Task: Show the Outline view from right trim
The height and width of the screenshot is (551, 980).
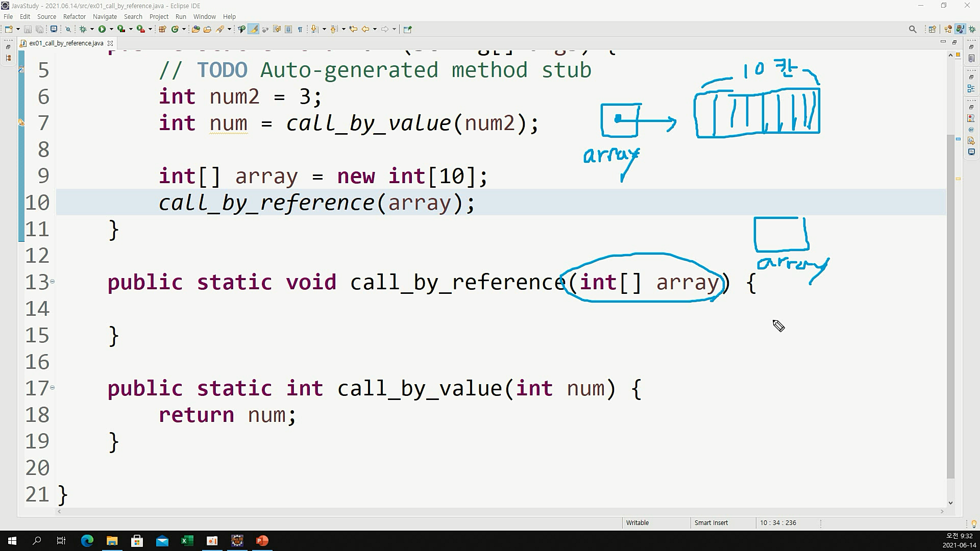Action: [x=971, y=89]
